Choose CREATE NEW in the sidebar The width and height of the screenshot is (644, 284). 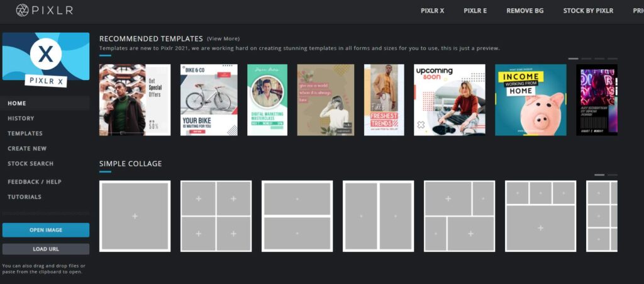click(27, 149)
